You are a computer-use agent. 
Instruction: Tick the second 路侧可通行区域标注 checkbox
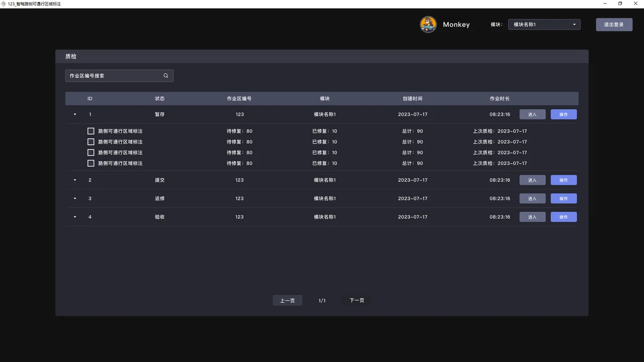tap(91, 142)
